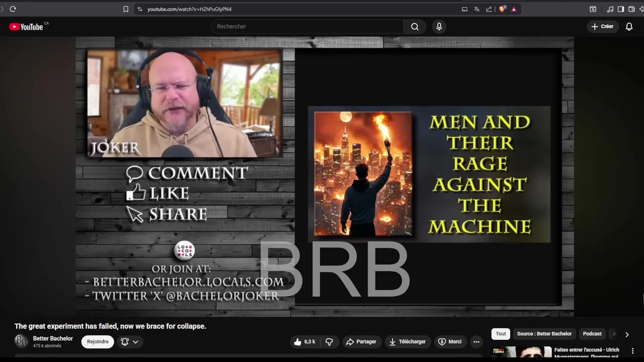Open YouTube notifications bell at top
Screen dimensions: 644x362
point(629,27)
